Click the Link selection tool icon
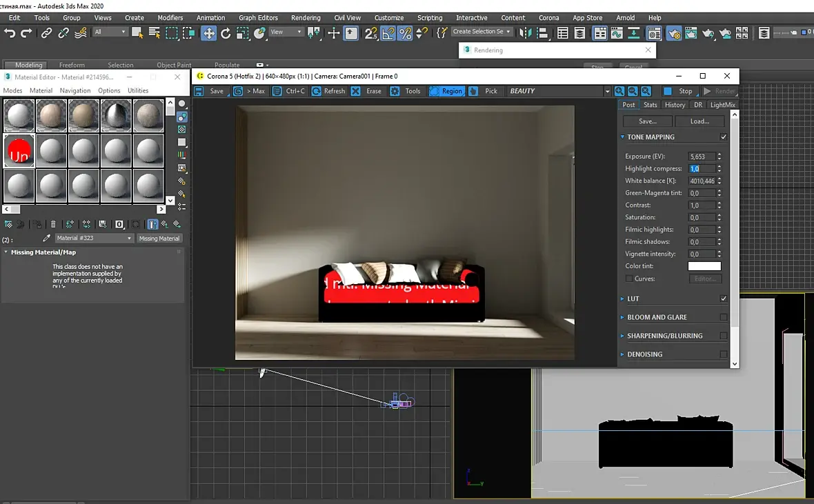The image size is (814, 504). tap(46, 32)
